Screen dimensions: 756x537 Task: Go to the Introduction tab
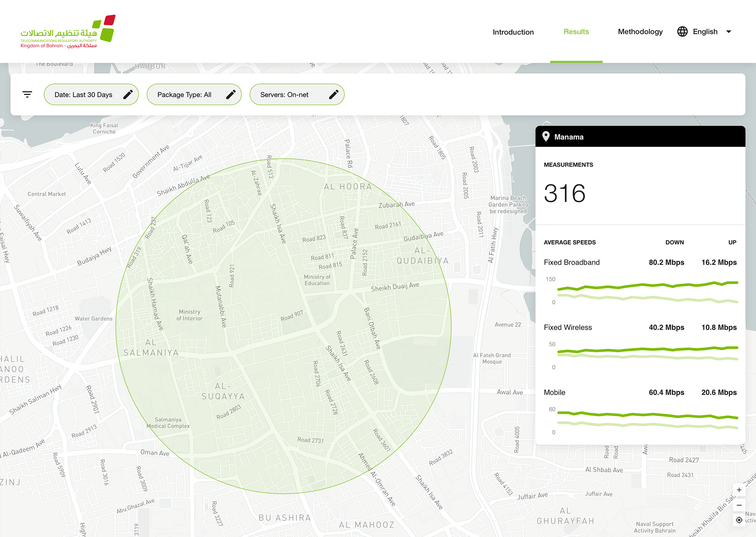(x=513, y=32)
